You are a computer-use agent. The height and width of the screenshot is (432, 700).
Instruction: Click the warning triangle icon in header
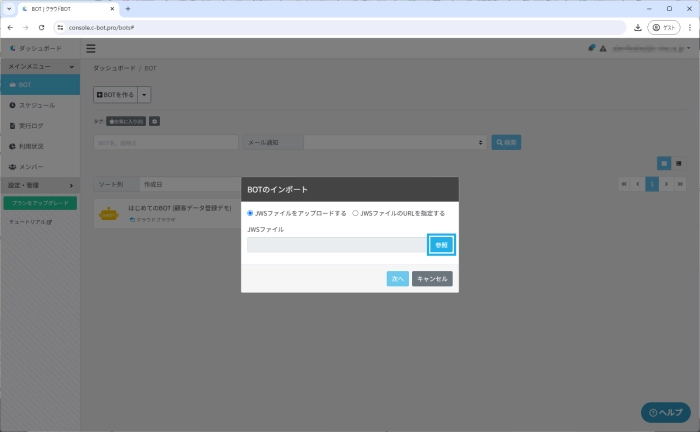602,47
